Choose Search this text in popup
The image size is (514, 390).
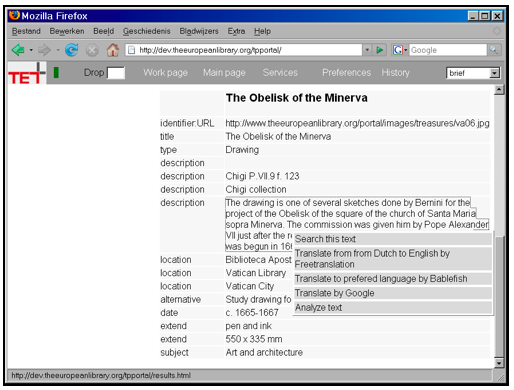(393, 239)
